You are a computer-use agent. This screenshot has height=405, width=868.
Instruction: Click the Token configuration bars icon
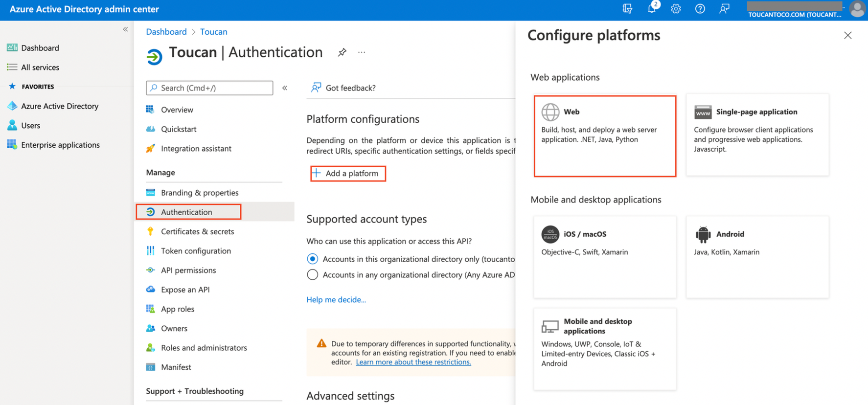150,250
